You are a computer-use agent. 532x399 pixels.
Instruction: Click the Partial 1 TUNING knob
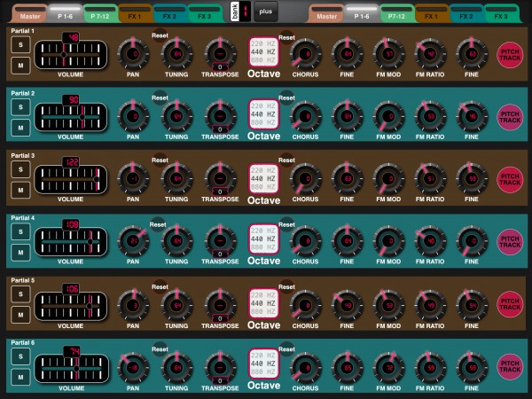(x=176, y=54)
